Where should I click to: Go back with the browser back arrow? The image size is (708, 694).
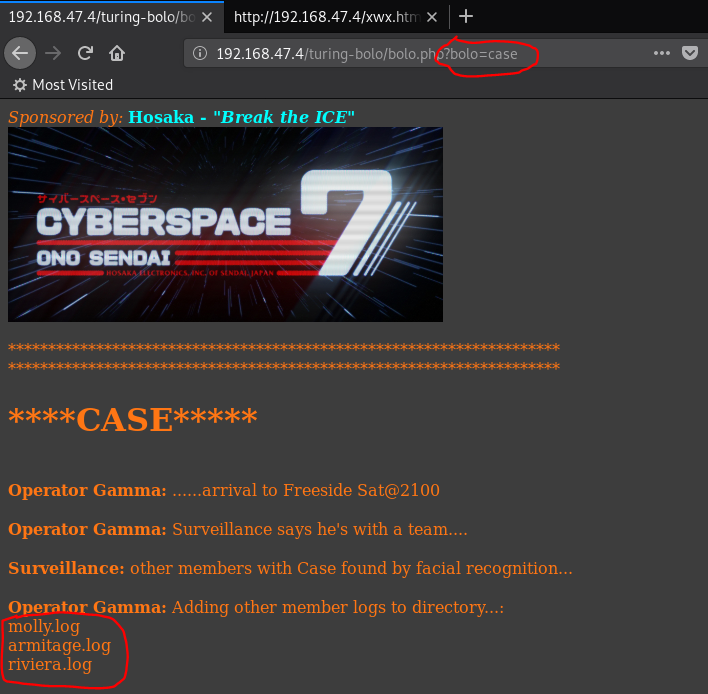20,53
